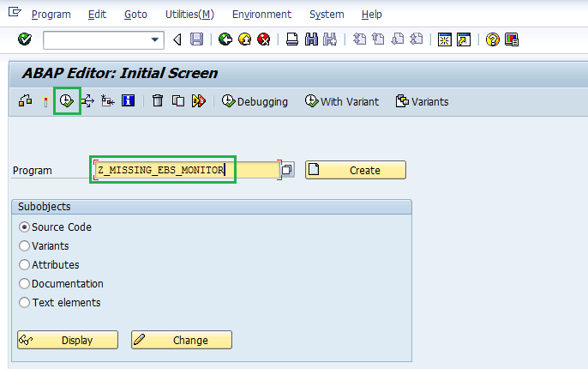Click the SAP window menu icon

(15, 12)
